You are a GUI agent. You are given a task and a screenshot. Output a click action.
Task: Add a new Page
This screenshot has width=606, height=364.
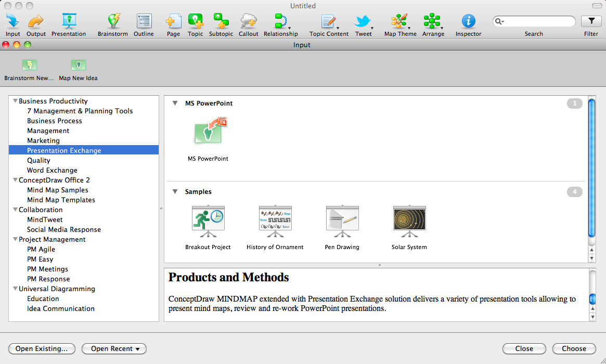173,21
